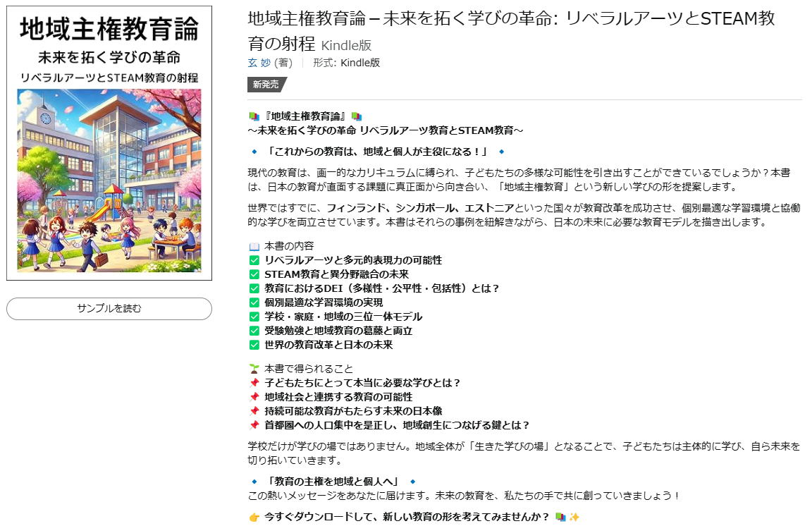
Task: Click the blue diamond before 「これからの教育は
Action: point(254,152)
